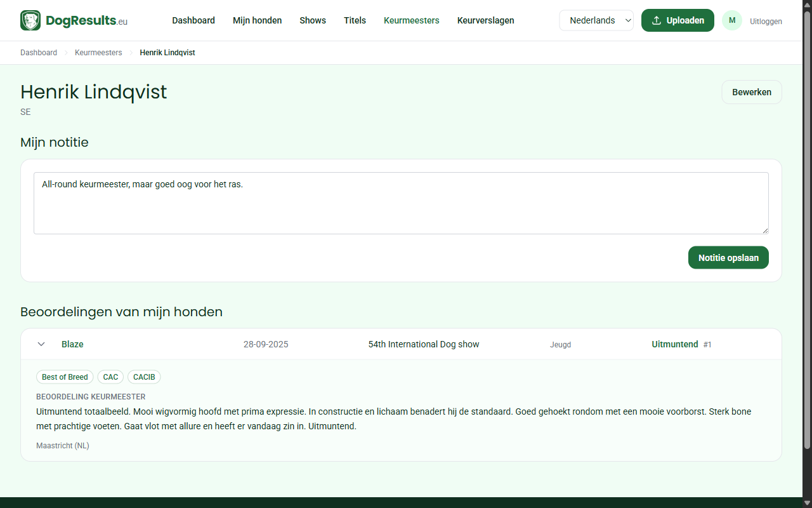Click Uitmuntend rating text
Image resolution: width=812 pixels, height=508 pixels.
pos(675,344)
